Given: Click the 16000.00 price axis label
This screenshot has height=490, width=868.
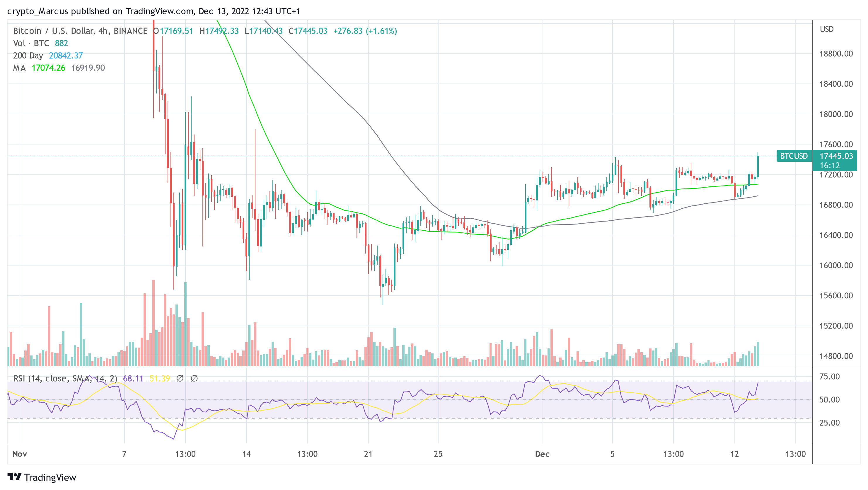Looking at the screenshot, I should pos(836,265).
